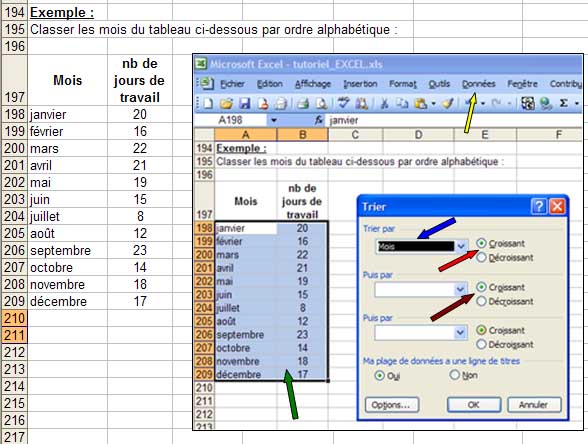Click the Copy icon in the toolbar
This screenshot has width=588, height=444.
click(x=402, y=103)
